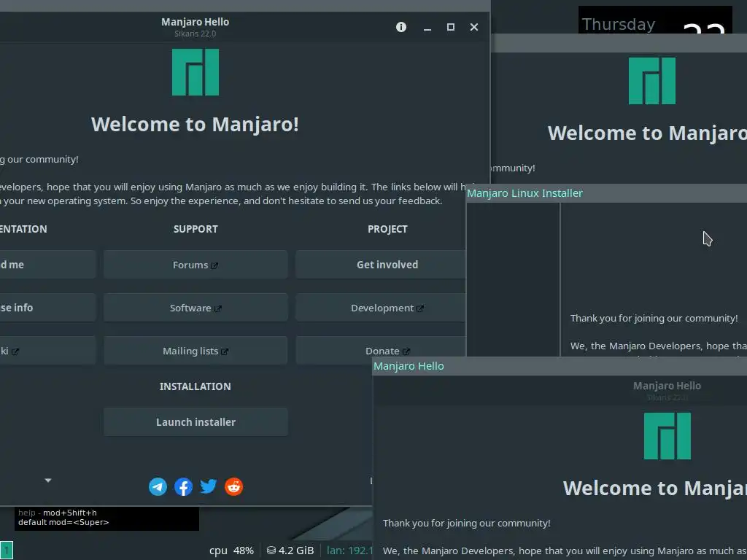Click the partially visible Release info button
747x560 pixels.
47,308
